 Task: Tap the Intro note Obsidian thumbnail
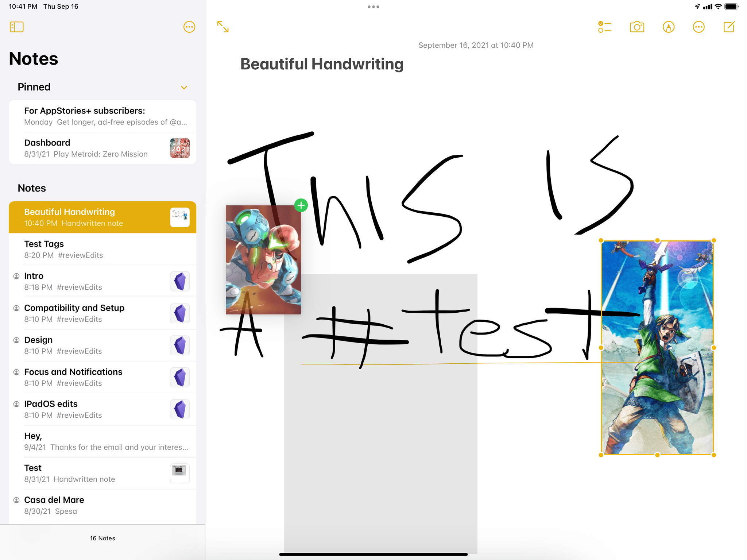[x=180, y=281]
